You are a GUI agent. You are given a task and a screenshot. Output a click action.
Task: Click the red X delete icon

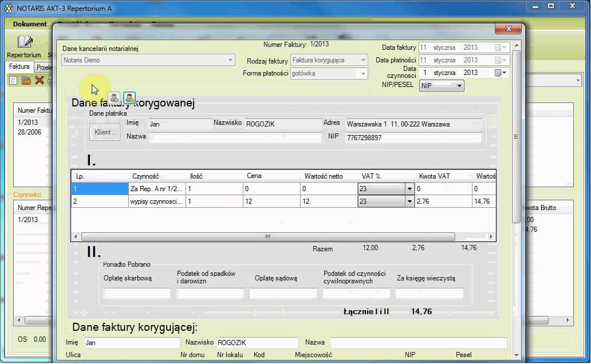tap(39, 80)
